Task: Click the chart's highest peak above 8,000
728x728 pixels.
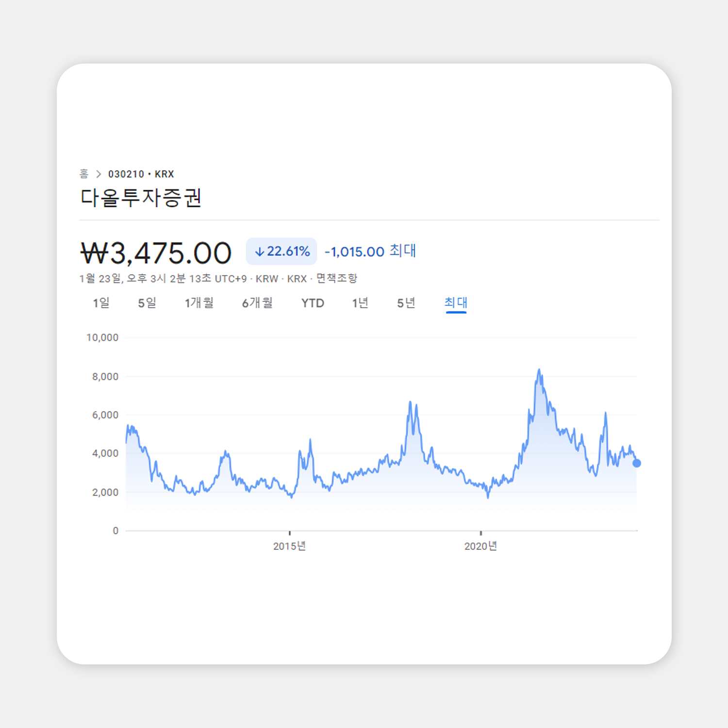Action: [539, 370]
